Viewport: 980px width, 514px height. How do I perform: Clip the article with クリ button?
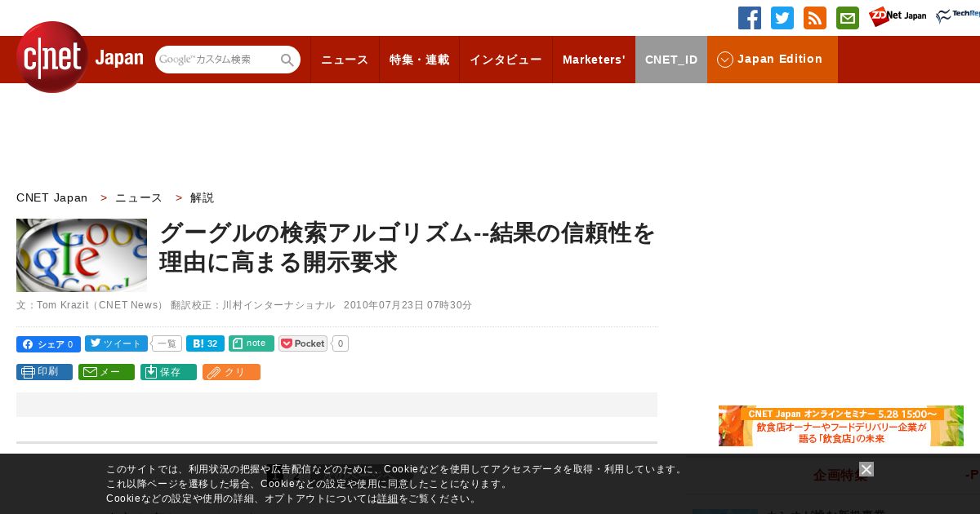tap(231, 372)
